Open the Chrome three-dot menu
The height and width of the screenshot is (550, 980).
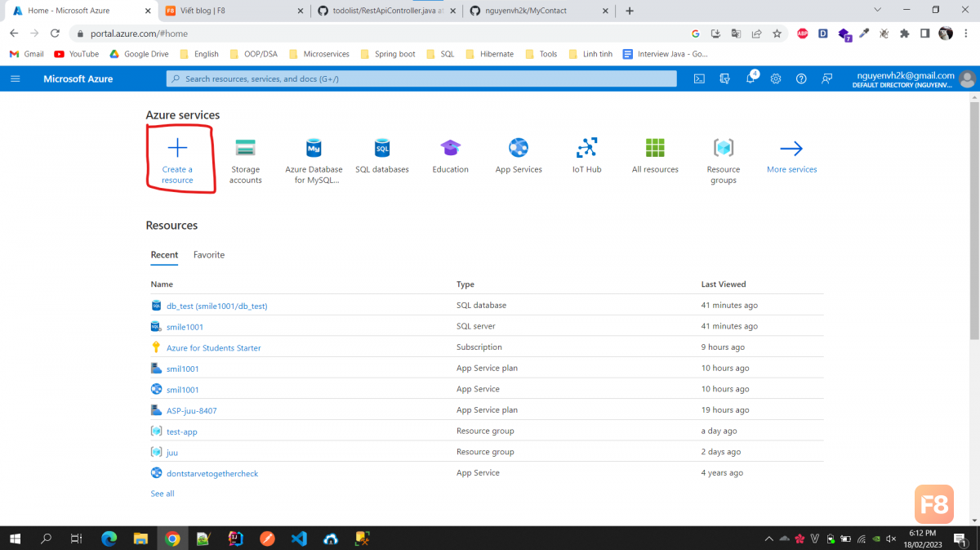point(966,34)
